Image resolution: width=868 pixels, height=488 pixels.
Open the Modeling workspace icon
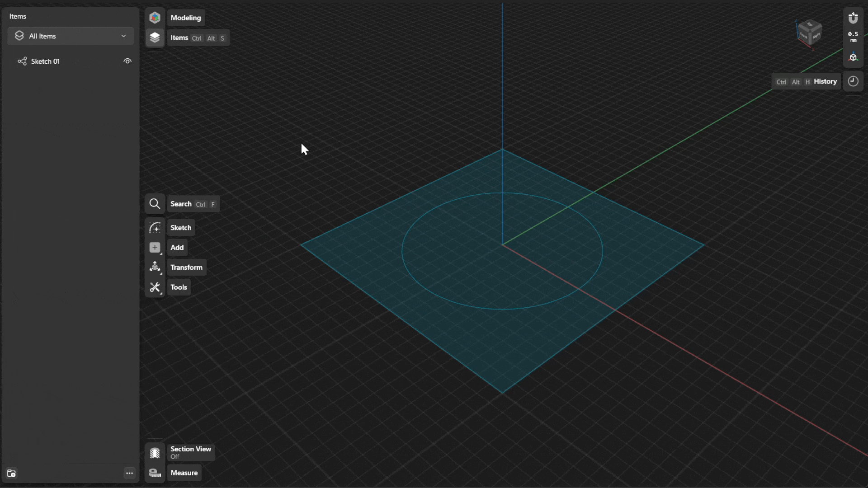155,18
